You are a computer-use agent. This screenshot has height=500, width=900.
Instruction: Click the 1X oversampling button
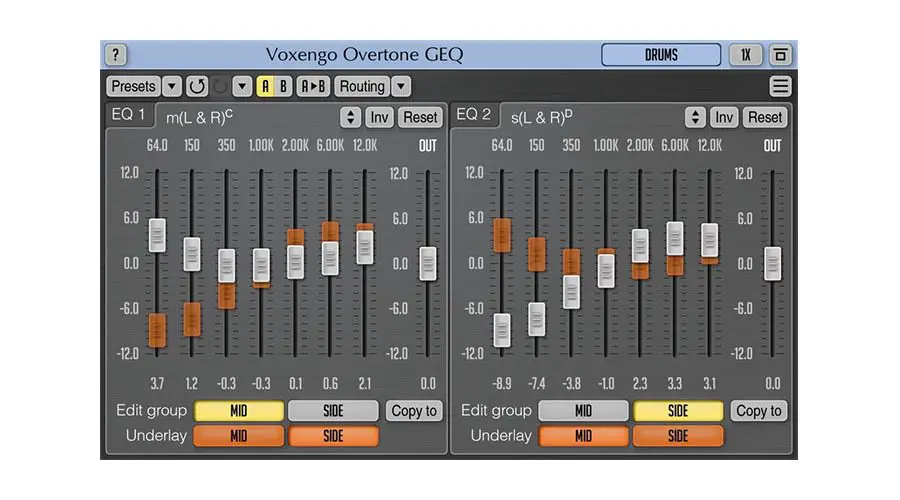point(746,55)
